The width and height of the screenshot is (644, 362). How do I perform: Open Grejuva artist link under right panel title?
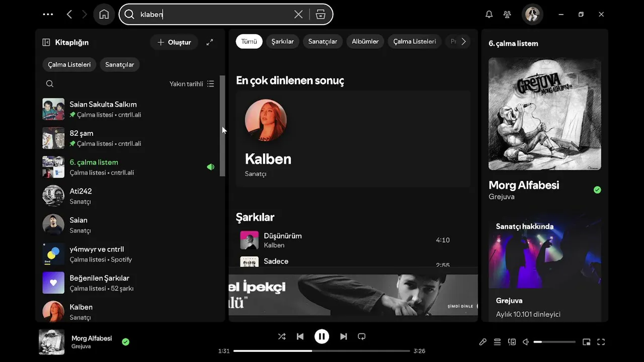[x=502, y=197]
